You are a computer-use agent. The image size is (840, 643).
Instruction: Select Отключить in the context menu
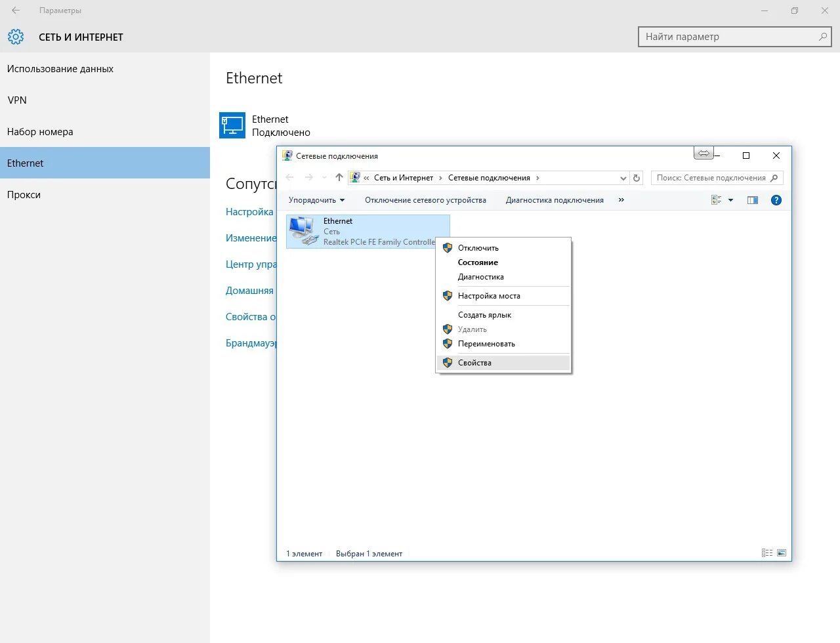(x=503, y=248)
